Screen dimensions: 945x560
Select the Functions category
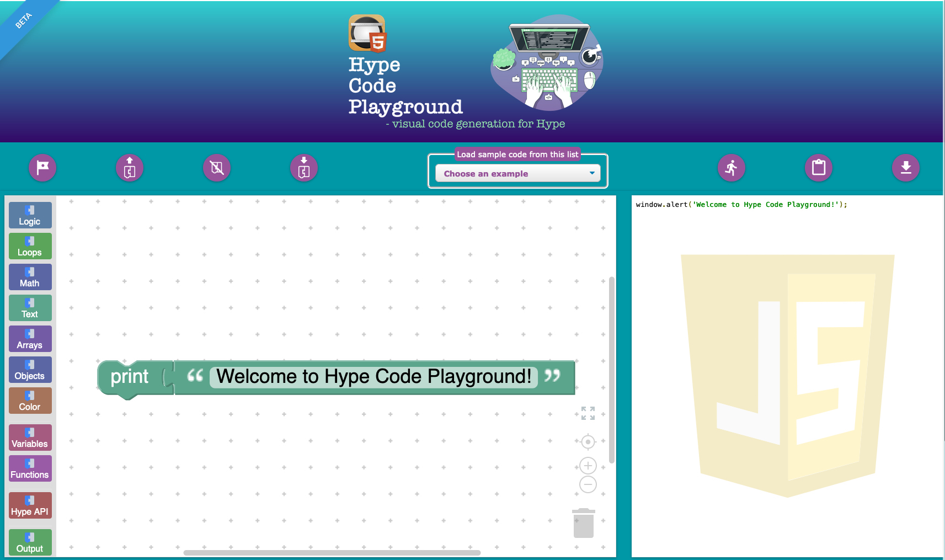click(x=30, y=468)
